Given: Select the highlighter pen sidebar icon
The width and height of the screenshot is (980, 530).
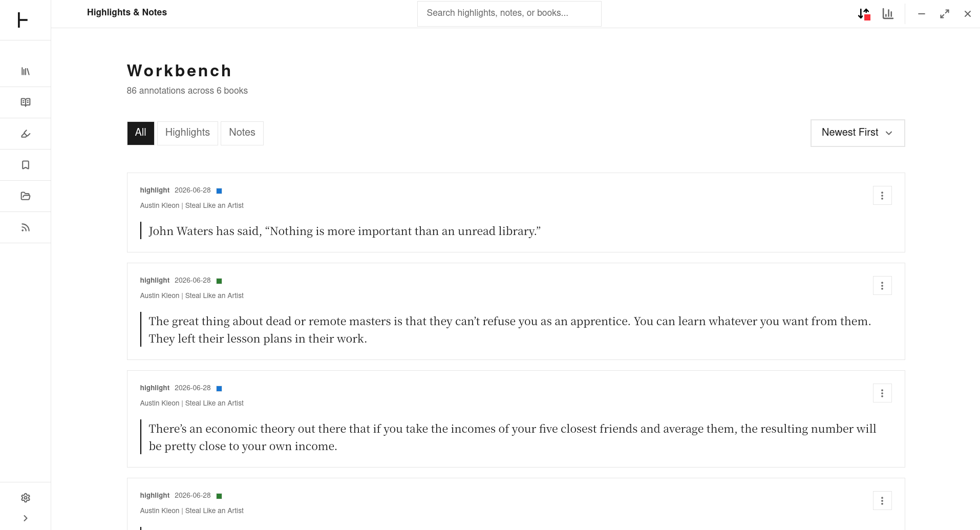Looking at the screenshot, I should tap(25, 134).
